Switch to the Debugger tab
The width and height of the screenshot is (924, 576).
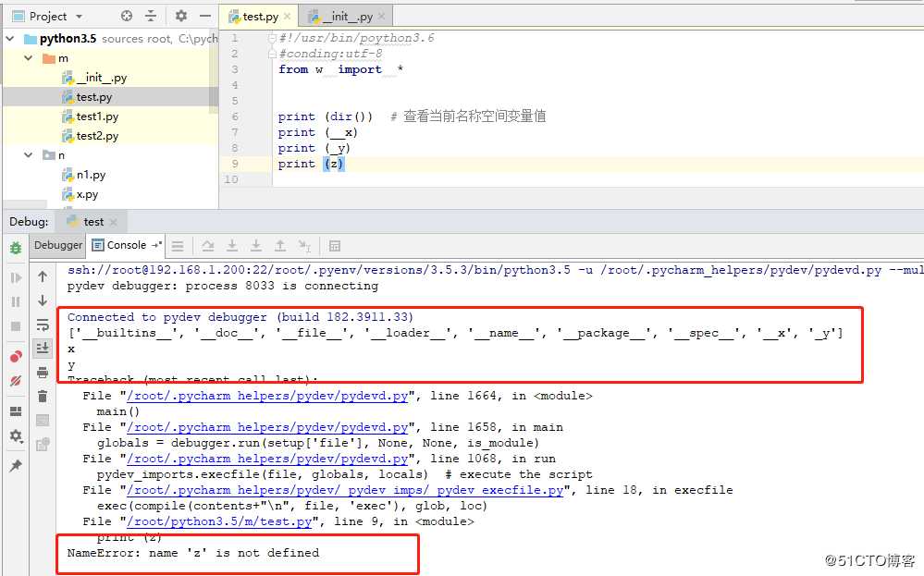tap(57, 245)
